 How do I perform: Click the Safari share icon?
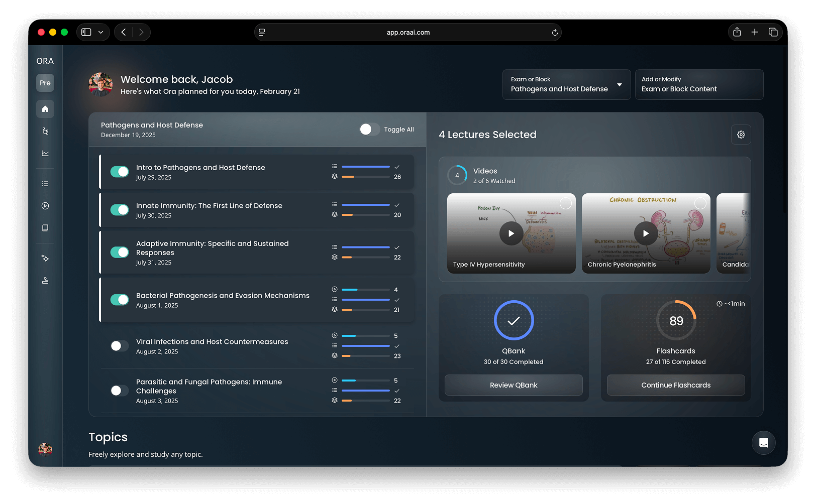[737, 32]
